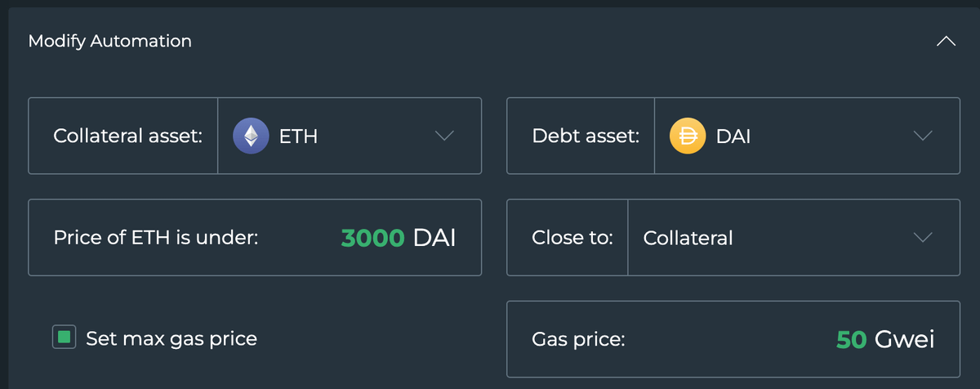
Task: Expand the Close to dropdown arrow
Action: [x=923, y=238]
